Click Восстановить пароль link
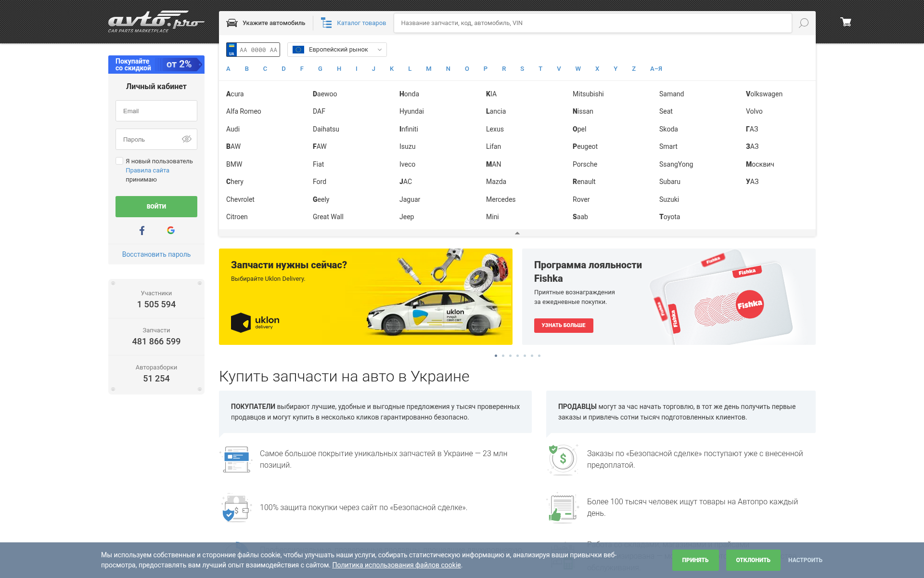Screen dimensions: 924x578 pos(156,254)
